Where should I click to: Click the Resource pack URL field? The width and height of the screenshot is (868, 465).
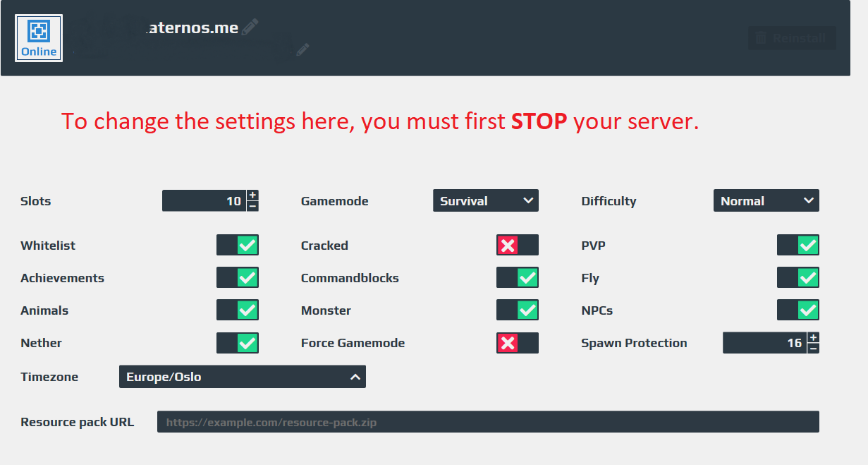(488, 422)
